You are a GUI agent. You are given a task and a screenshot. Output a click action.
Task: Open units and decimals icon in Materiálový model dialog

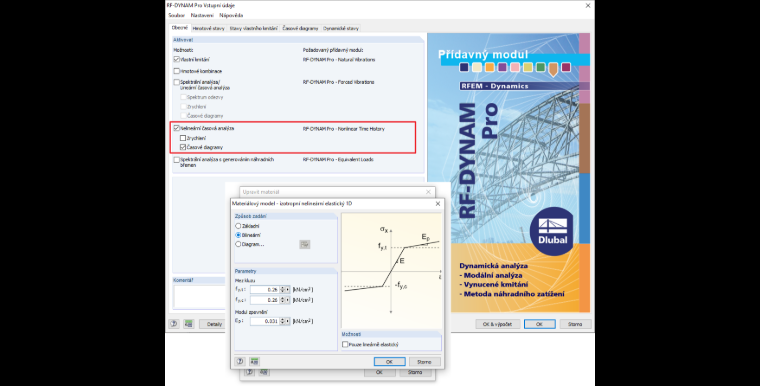254,361
